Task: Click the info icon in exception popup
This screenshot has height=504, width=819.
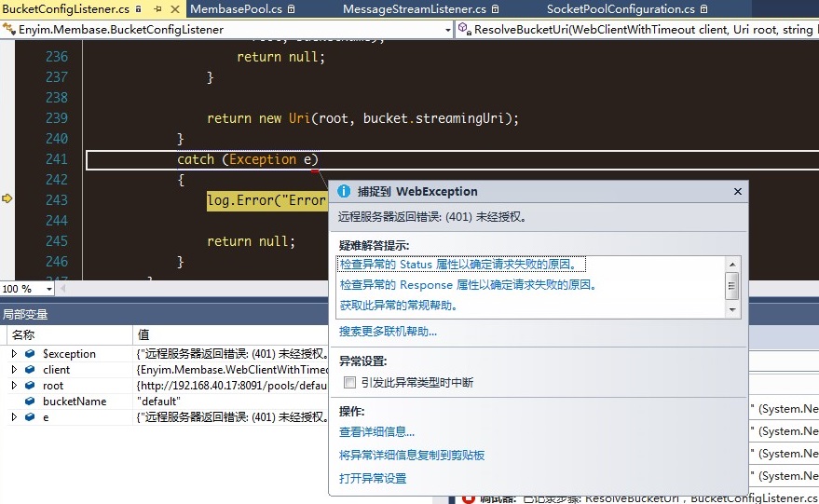Action: (343, 192)
